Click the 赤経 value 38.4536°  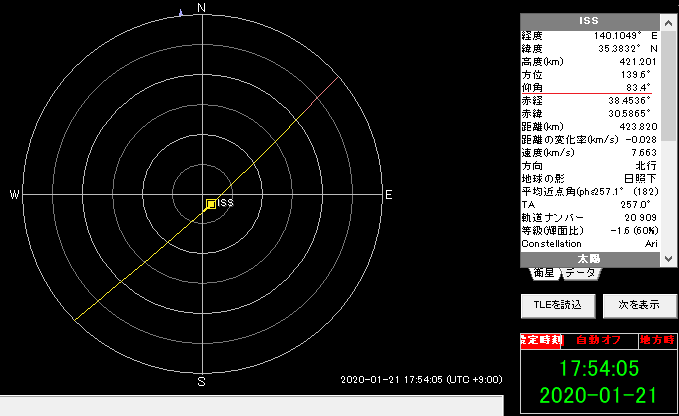coord(629,101)
